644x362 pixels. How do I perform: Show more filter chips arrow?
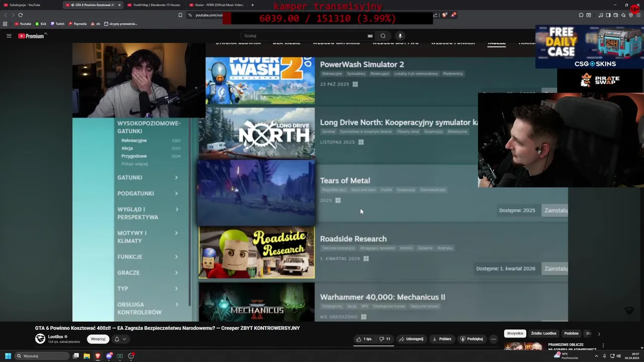(x=599, y=334)
